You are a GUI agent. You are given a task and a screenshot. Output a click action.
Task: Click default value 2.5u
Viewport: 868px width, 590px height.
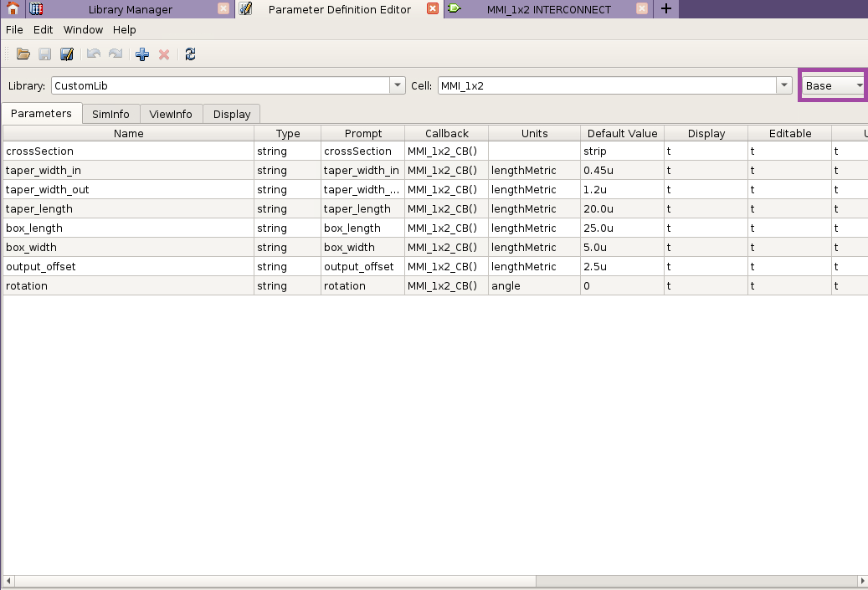pos(622,266)
